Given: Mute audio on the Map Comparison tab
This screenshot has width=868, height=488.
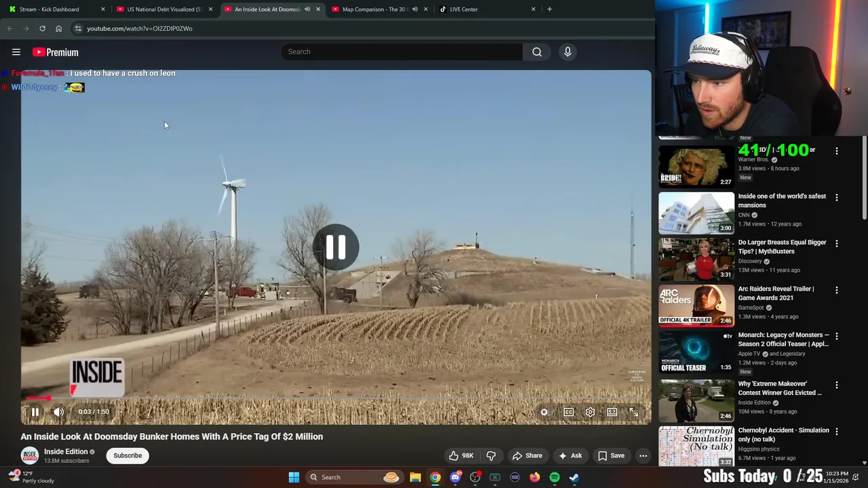Looking at the screenshot, I should point(415,9).
